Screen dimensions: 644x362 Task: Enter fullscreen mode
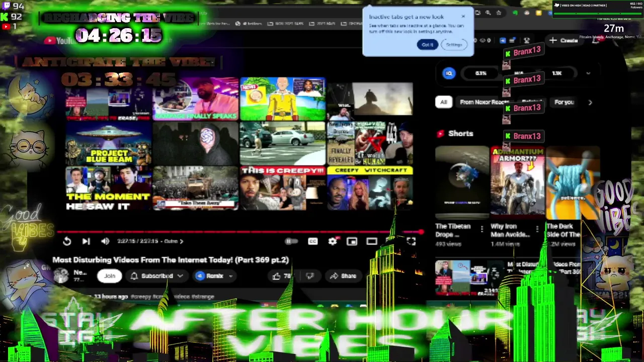click(411, 242)
